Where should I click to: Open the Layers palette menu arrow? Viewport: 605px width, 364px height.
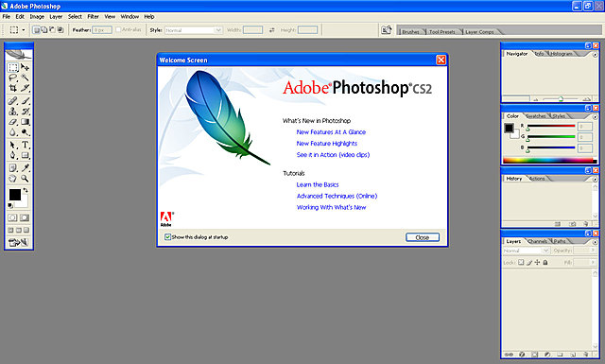(x=595, y=242)
